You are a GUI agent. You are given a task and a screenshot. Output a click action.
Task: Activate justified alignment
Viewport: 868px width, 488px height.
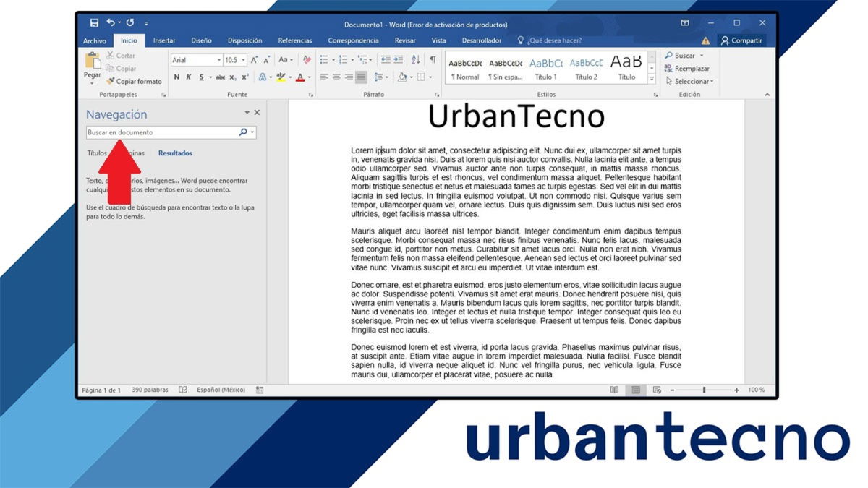coord(360,77)
